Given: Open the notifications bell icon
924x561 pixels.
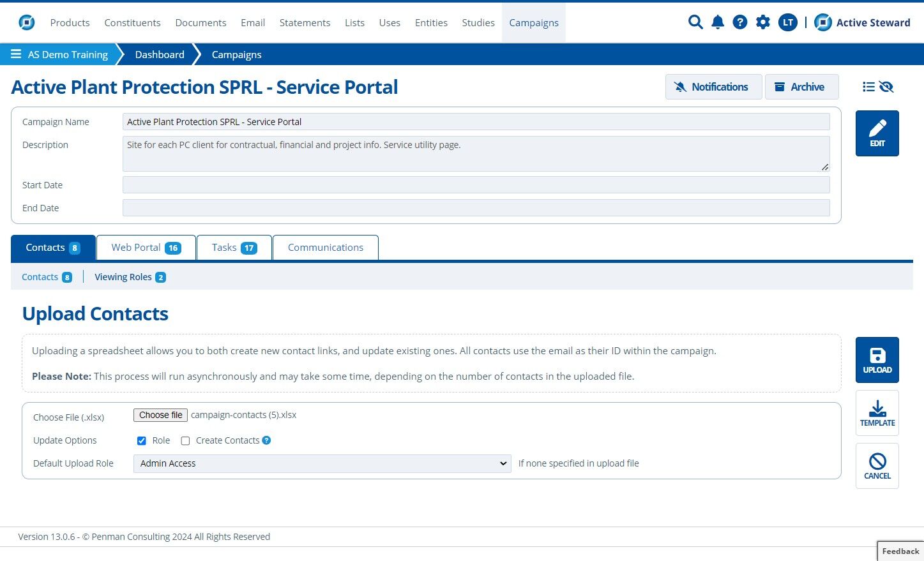Looking at the screenshot, I should click(x=718, y=22).
